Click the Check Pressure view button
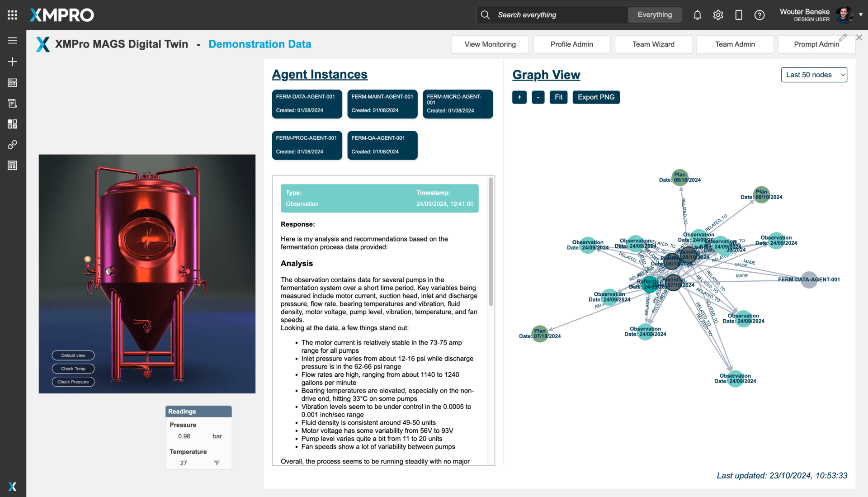This screenshot has width=868, height=497. 73,382
